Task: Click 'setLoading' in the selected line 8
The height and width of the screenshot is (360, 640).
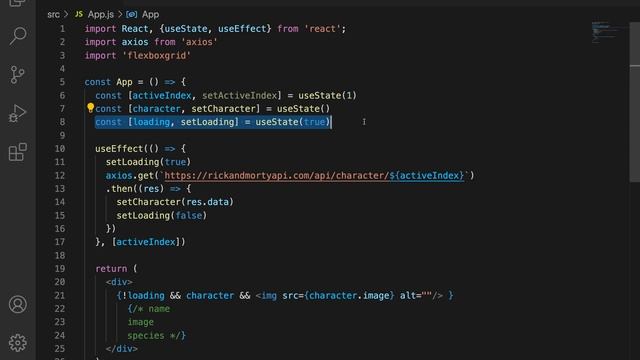Action: tap(207, 122)
